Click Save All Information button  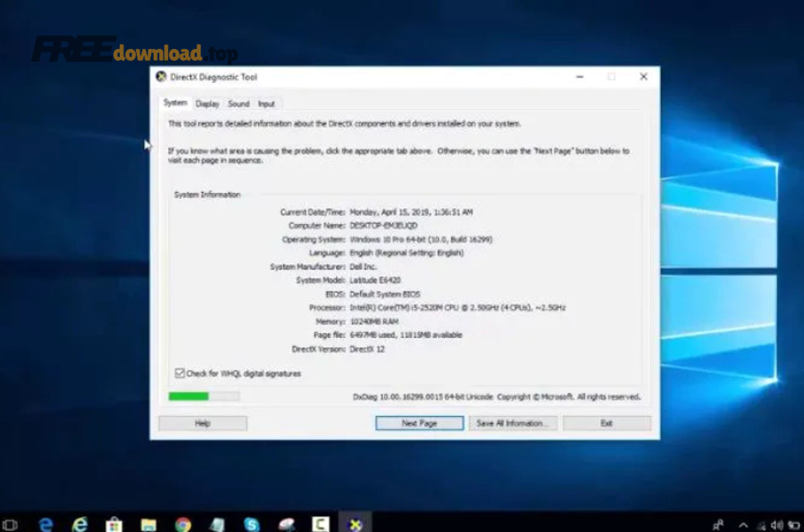(513, 423)
